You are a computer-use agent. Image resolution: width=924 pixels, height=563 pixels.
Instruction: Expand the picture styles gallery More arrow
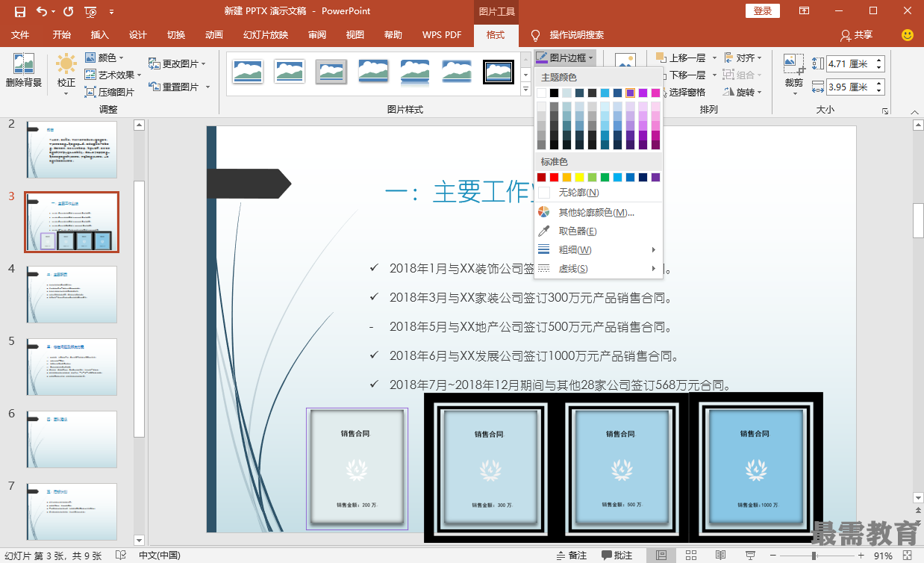525,90
